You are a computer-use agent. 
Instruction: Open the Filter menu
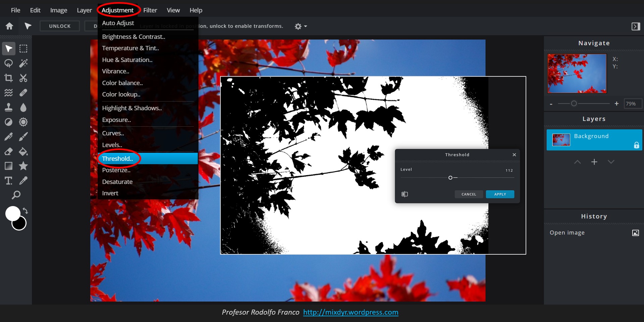(x=150, y=10)
